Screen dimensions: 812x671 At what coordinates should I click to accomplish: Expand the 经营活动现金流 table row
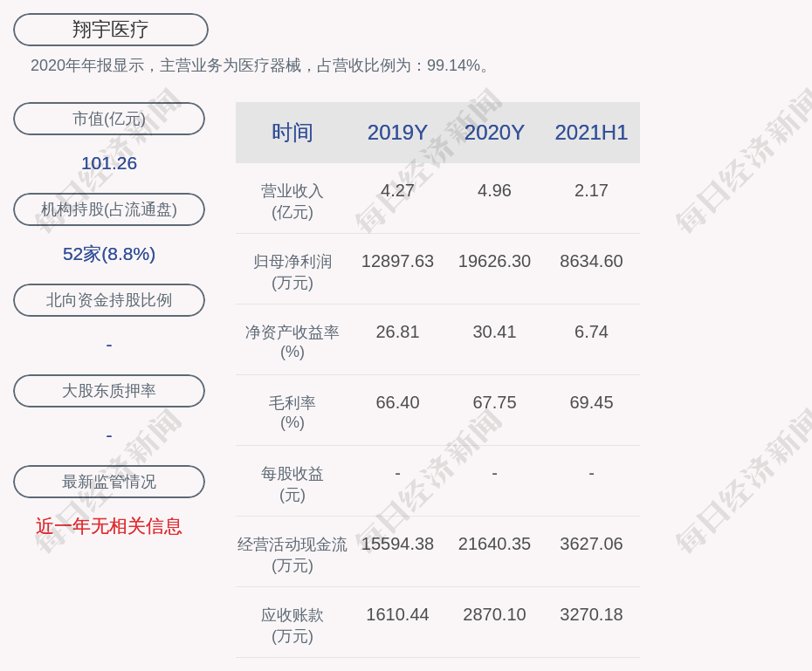click(x=292, y=554)
